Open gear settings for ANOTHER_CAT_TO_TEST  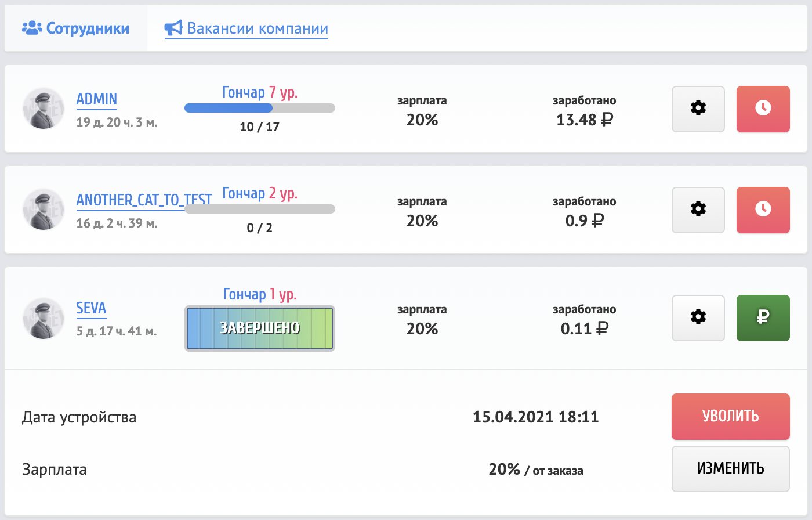[698, 210]
